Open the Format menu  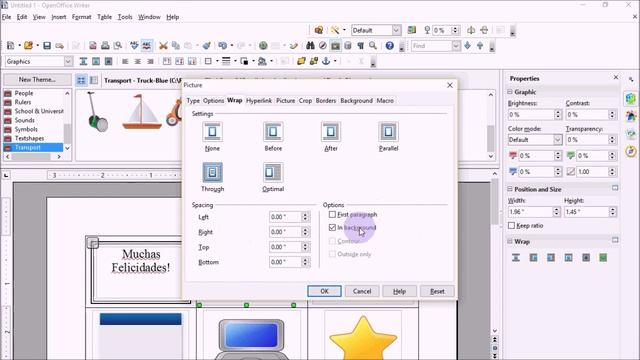(81, 17)
